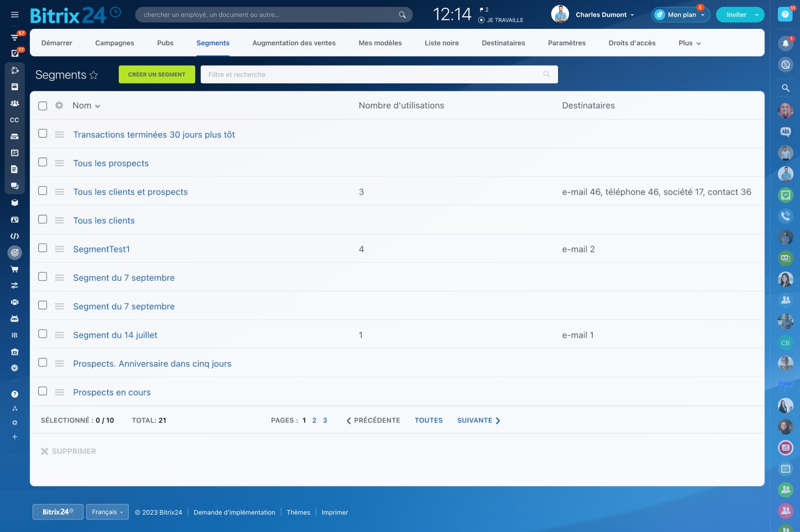Select the Prospects en cours checkbox
Viewport: 800px width, 532px height.
tap(43, 391)
